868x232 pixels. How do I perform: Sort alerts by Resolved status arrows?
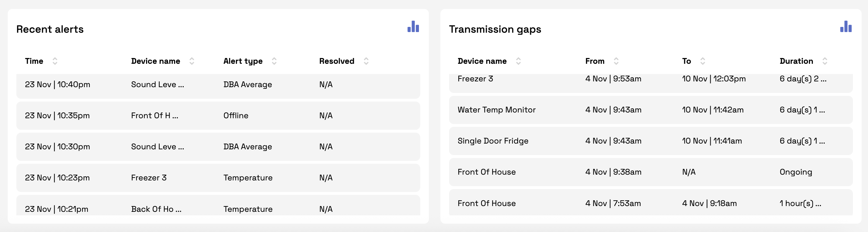tap(366, 61)
